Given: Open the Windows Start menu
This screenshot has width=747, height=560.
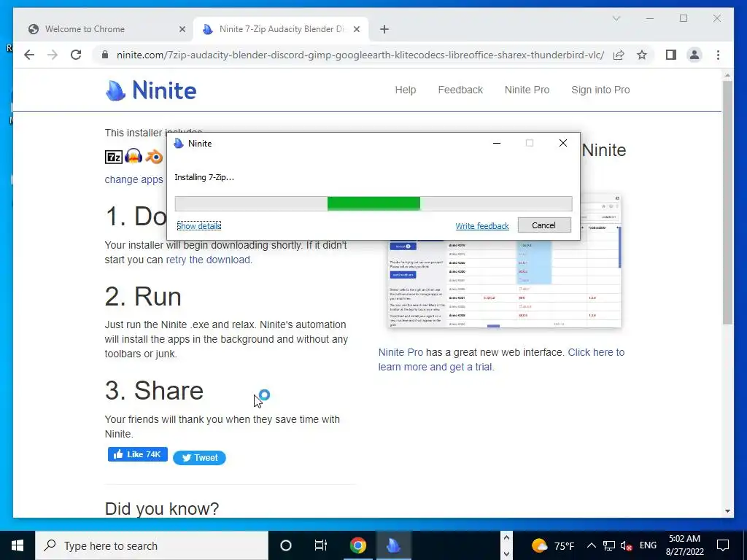Looking at the screenshot, I should 18,545.
